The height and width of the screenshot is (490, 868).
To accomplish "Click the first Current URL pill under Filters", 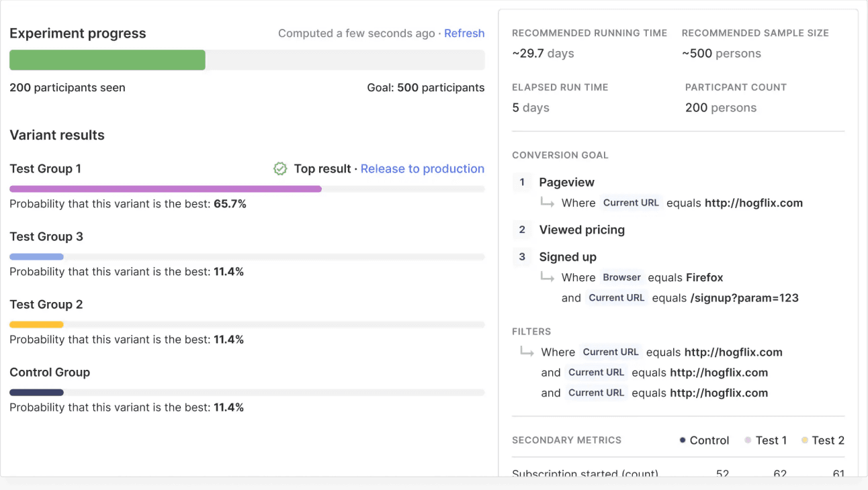I will (611, 352).
